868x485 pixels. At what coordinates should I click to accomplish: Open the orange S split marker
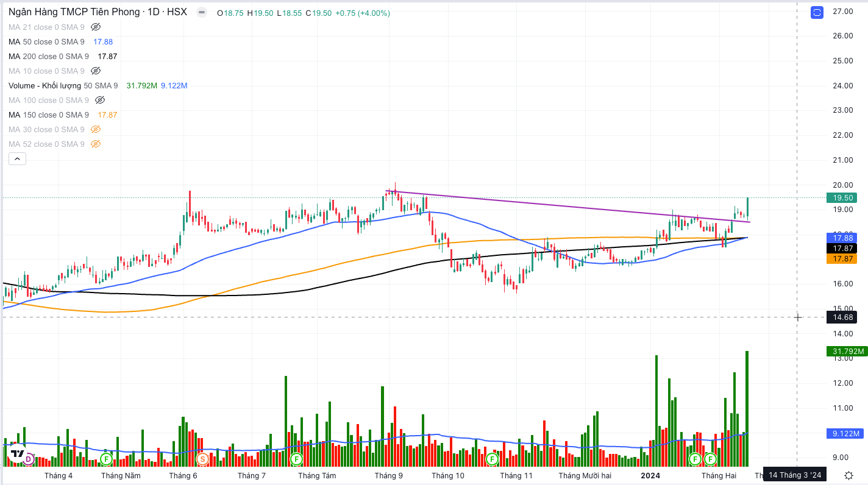tap(202, 458)
